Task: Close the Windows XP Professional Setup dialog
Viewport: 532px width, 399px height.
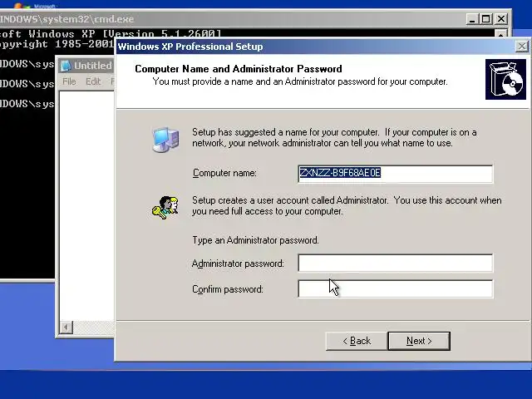Action: point(521,47)
